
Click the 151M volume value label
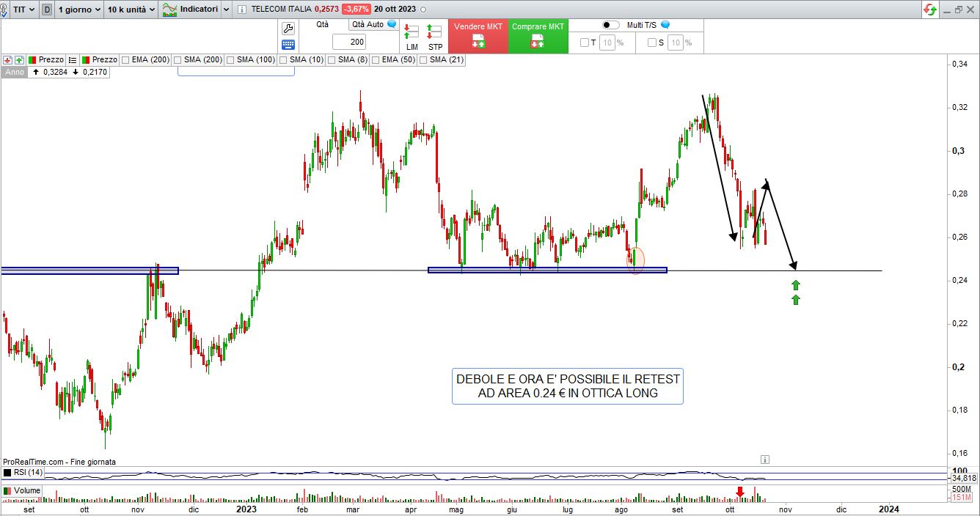(x=963, y=498)
